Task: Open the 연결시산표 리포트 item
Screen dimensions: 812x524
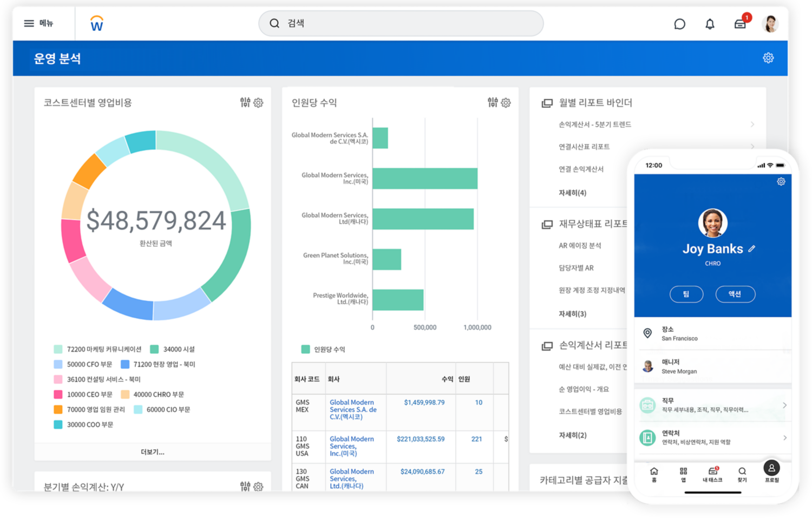Action: [x=584, y=147]
